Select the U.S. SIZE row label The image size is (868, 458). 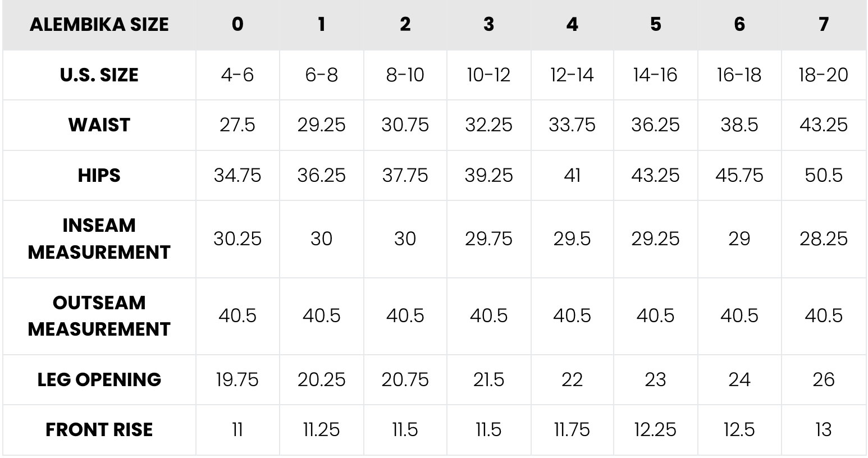(x=99, y=75)
